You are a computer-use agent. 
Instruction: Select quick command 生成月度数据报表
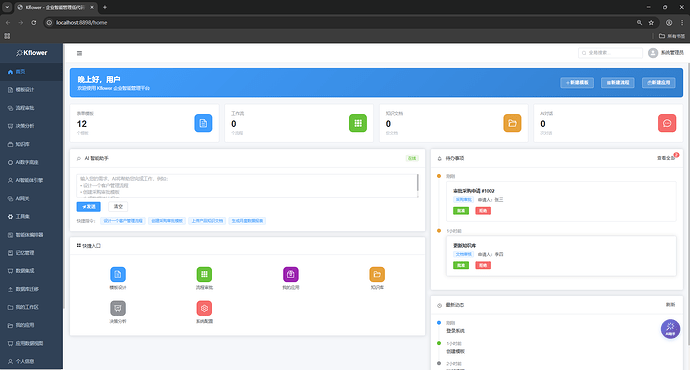click(247, 221)
